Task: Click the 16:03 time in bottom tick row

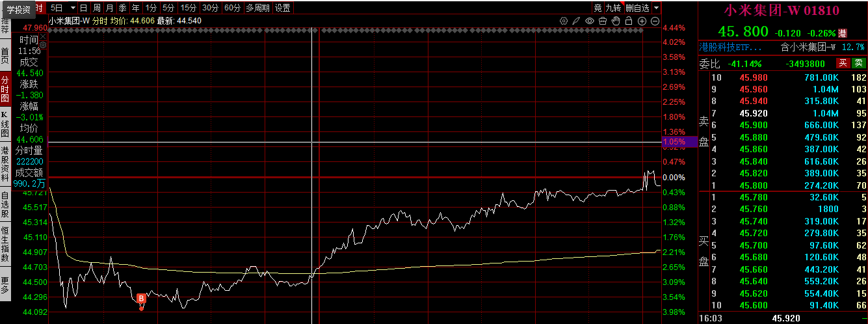Action: tap(709, 319)
